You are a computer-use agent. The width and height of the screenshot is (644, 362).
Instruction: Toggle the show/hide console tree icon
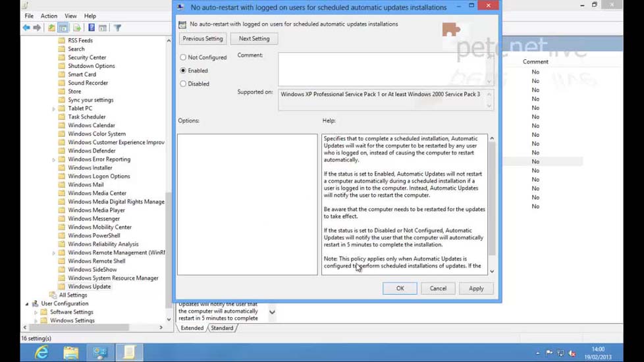[x=63, y=28]
